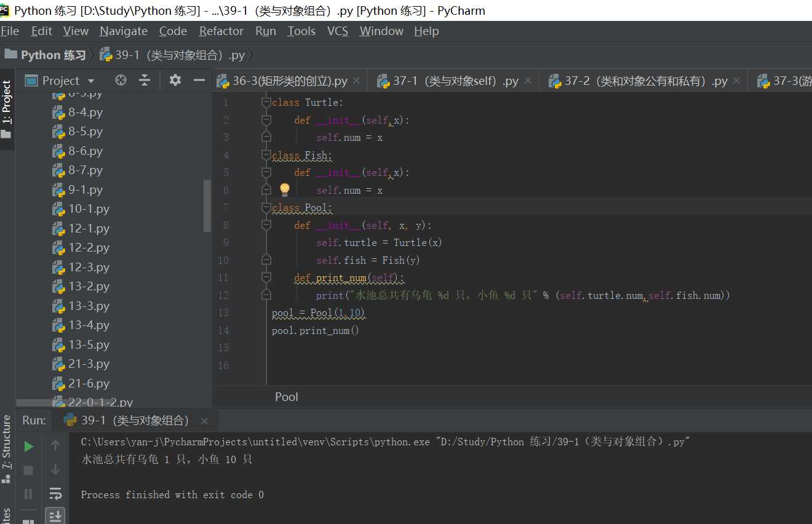Open the Navigate menu
The image size is (812, 524).
click(124, 31)
